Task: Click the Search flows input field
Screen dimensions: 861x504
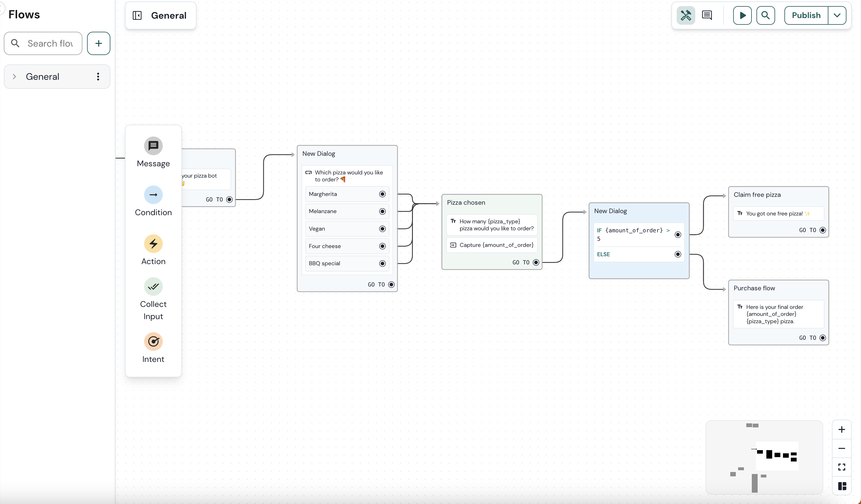Action: click(50, 43)
